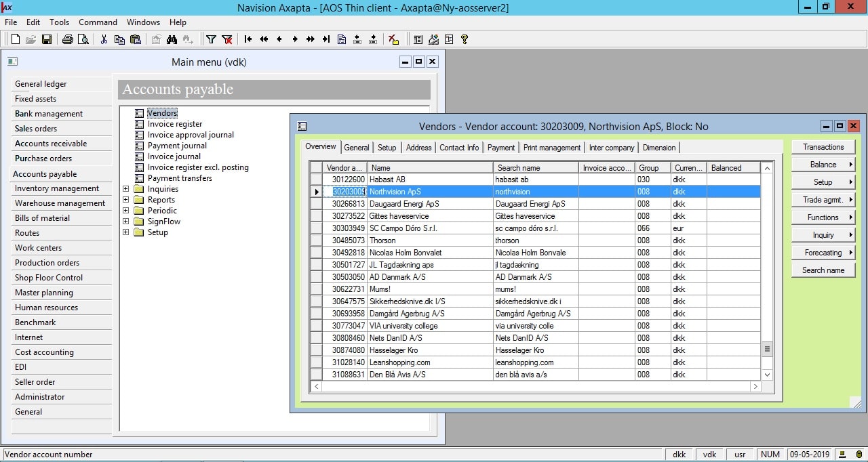Click the vendor grid vertical scrollbar

(768, 271)
